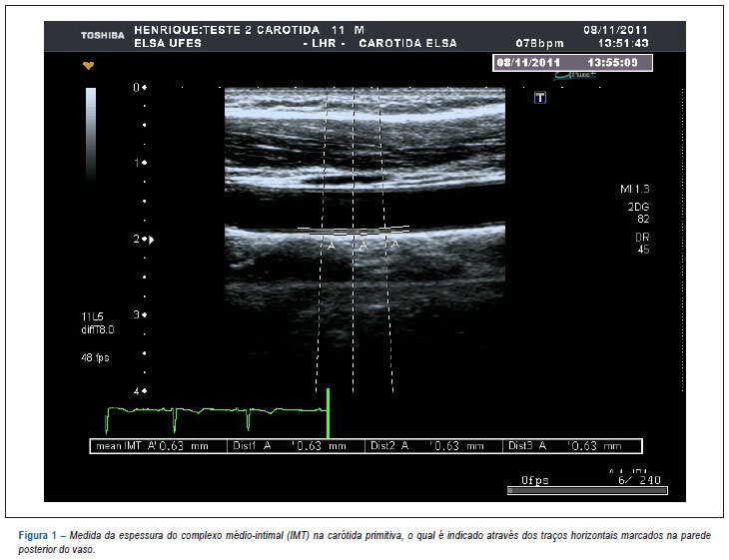Click the 'CAROTIDA ELSA' preset label
Viewport: 729px width, 560px height.
pos(407,43)
